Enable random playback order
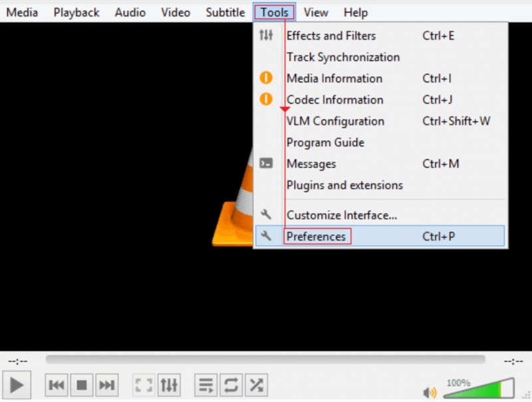Viewport: 532px width, 402px height. tap(256, 384)
